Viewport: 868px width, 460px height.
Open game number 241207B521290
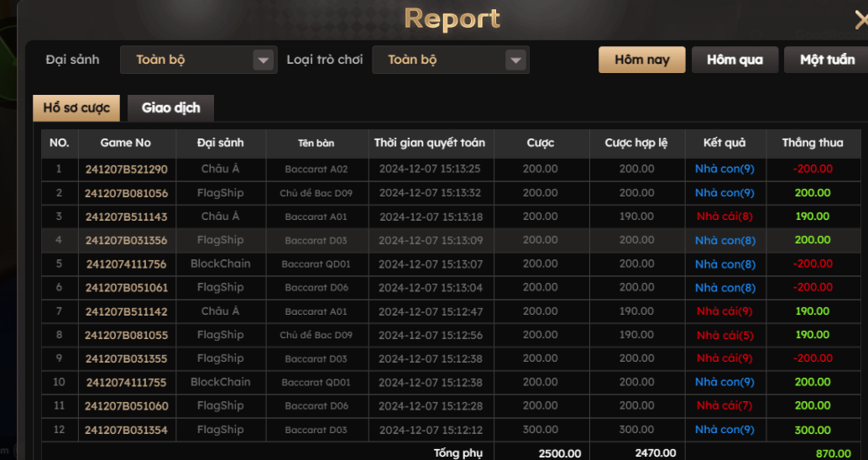pos(126,170)
